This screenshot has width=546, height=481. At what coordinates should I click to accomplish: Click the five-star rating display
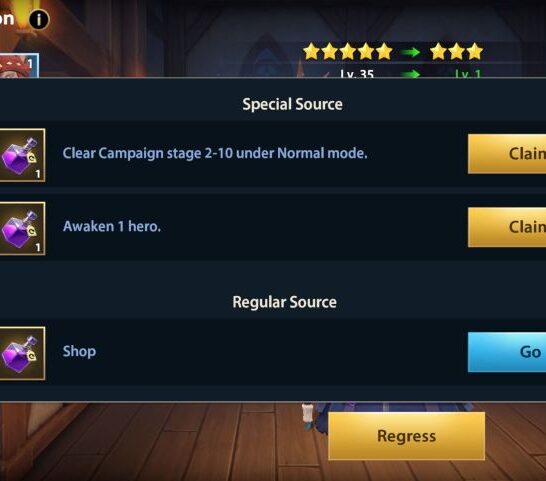tap(348, 52)
